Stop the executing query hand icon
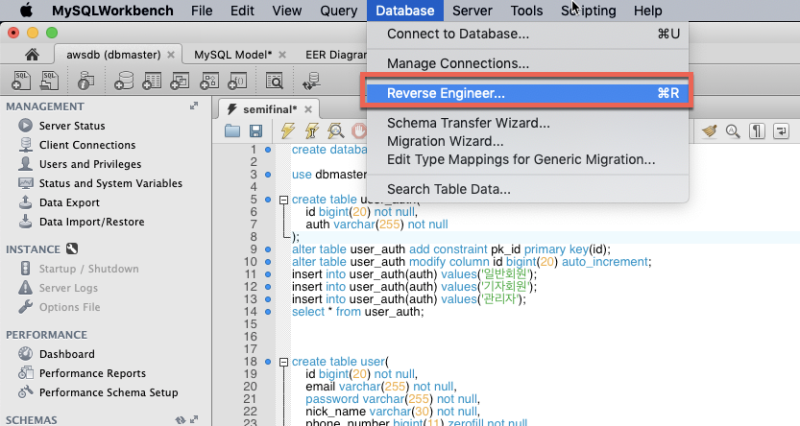The image size is (800, 426). coord(359,131)
